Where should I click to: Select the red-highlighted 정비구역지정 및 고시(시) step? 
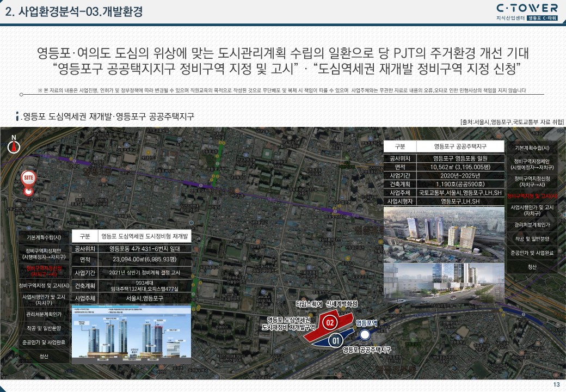click(532, 196)
